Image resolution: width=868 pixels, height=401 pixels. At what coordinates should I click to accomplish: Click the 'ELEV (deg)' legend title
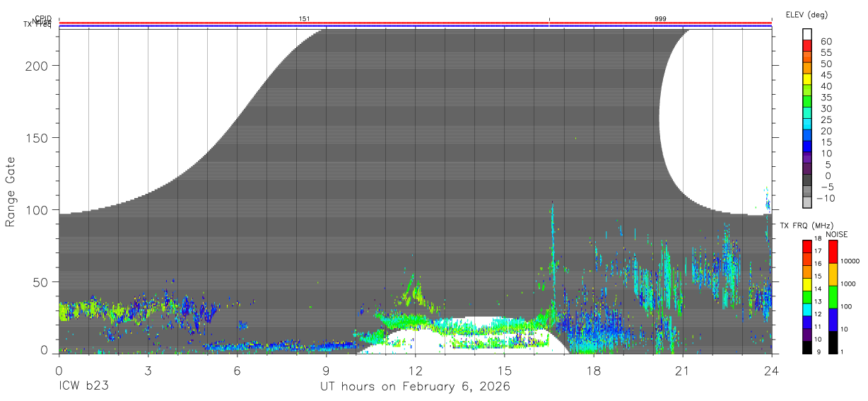click(806, 15)
